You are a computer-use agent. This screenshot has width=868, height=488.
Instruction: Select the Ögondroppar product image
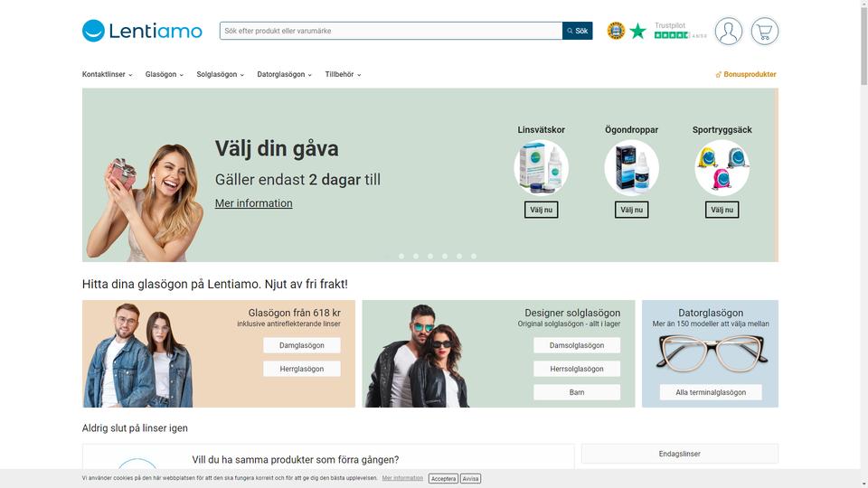631,167
